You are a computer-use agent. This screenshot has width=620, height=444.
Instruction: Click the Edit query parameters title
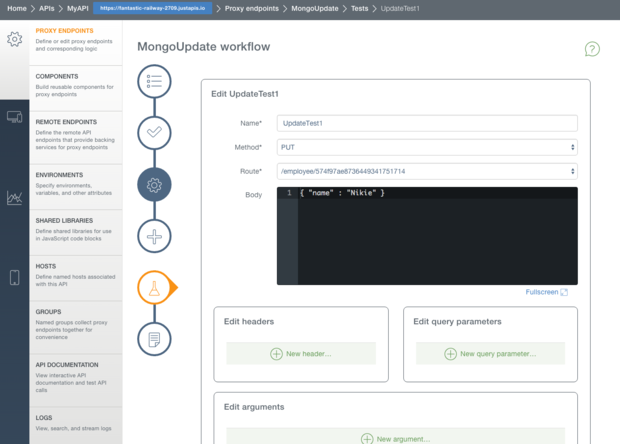point(457,322)
